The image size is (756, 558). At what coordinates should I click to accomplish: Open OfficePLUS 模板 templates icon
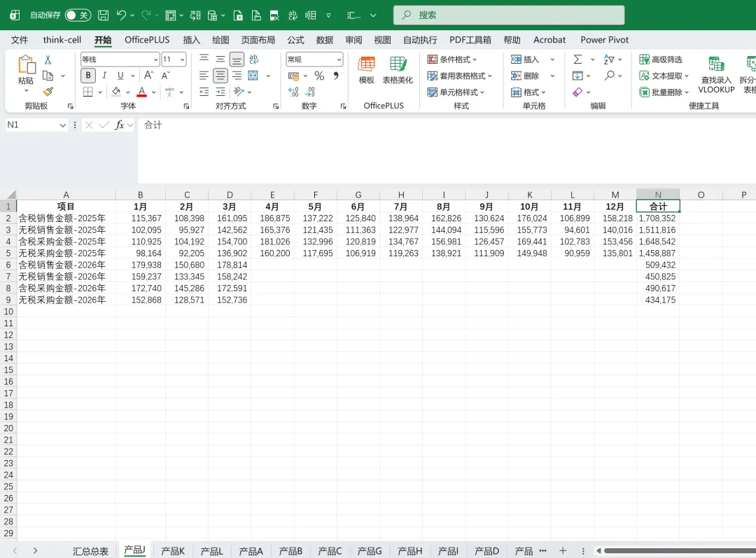click(366, 71)
